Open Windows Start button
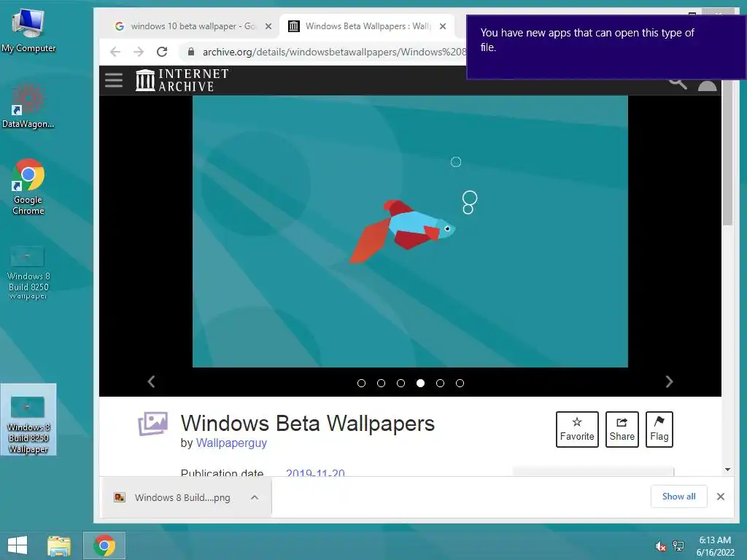This screenshot has width=747, height=560. point(18,545)
